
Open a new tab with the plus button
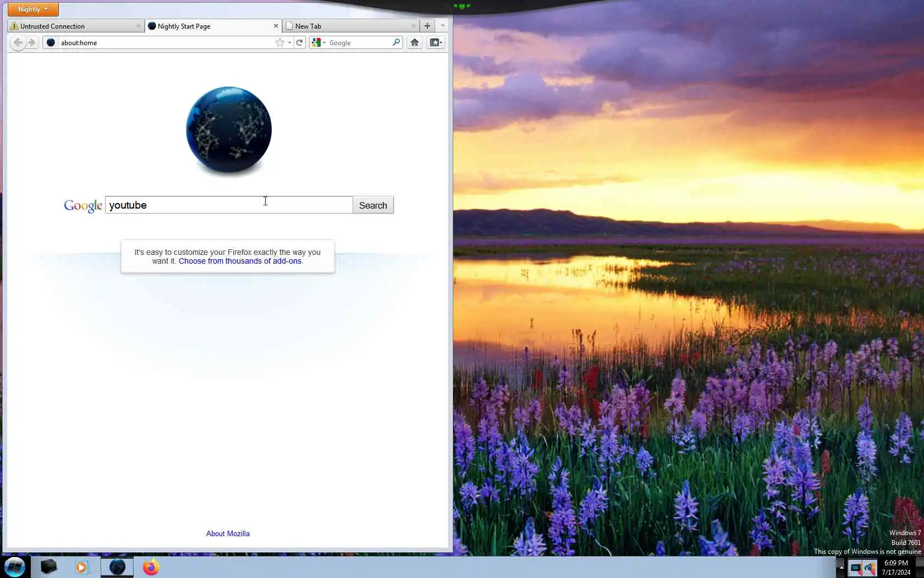click(427, 26)
